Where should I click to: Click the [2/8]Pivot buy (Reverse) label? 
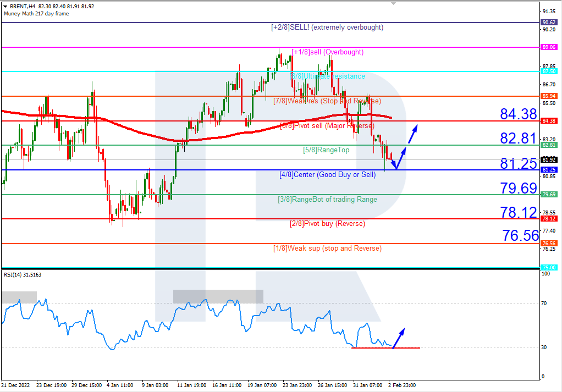coord(327,224)
